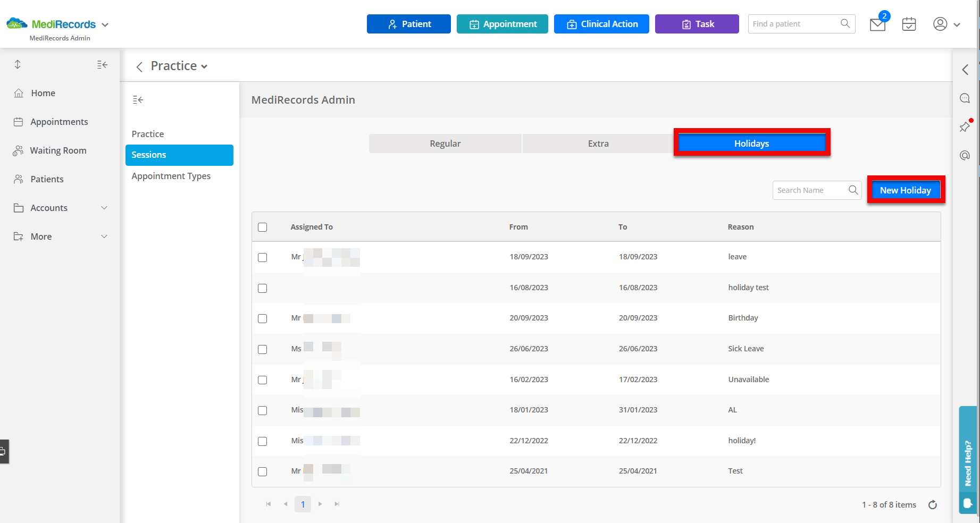The width and height of the screenshot is (980, 523).
Task: Open the @ mentions icon
Action: tap(965, 155)
